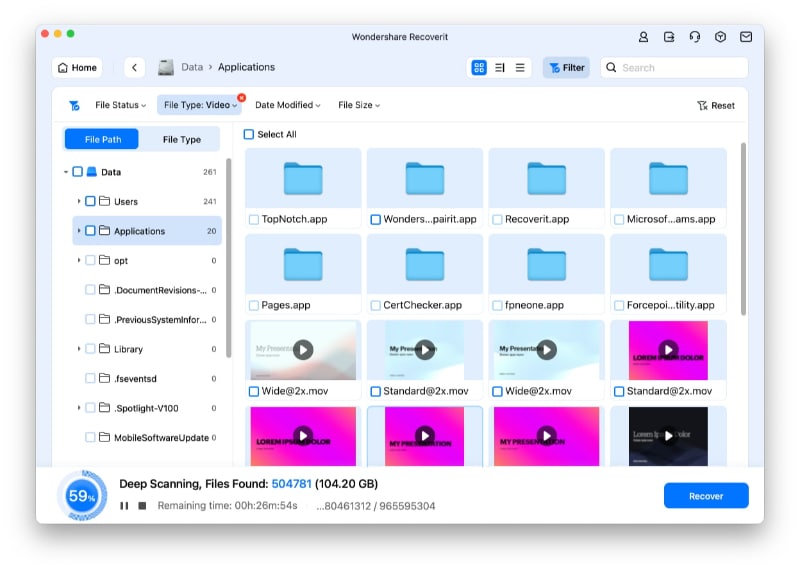800x571 pixels.
Task: Expand the Applications folder arrow
Action: coord(79,231)
